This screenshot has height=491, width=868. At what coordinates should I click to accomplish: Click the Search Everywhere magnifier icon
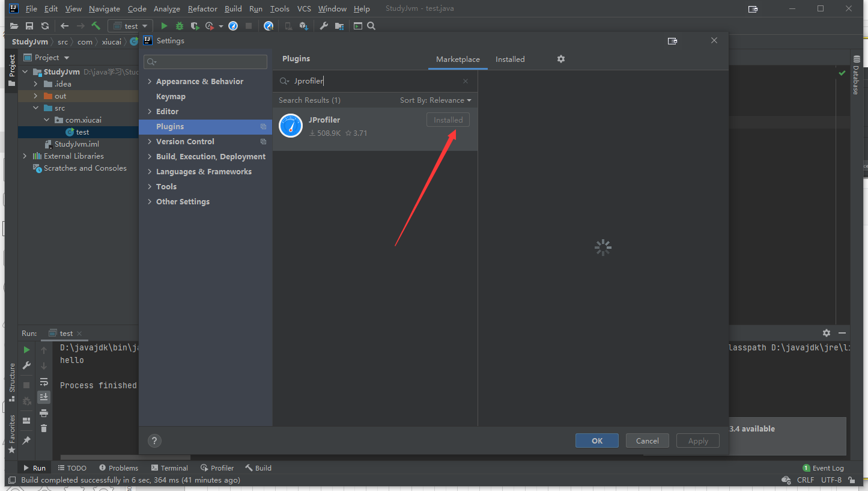tap(371, 26)
